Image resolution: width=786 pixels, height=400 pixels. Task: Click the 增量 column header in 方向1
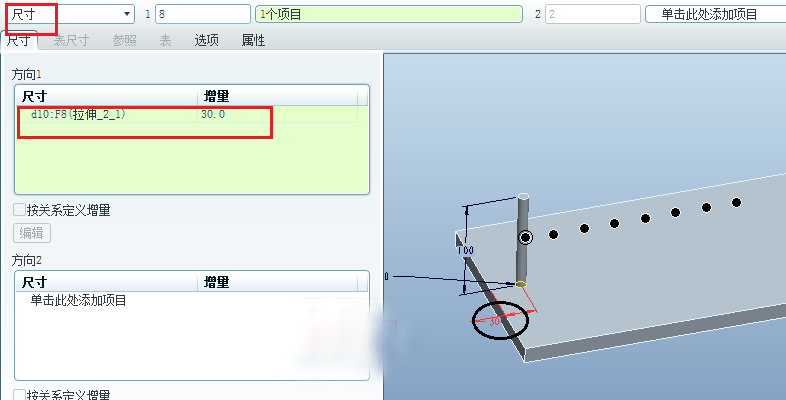tap(217, 96)
